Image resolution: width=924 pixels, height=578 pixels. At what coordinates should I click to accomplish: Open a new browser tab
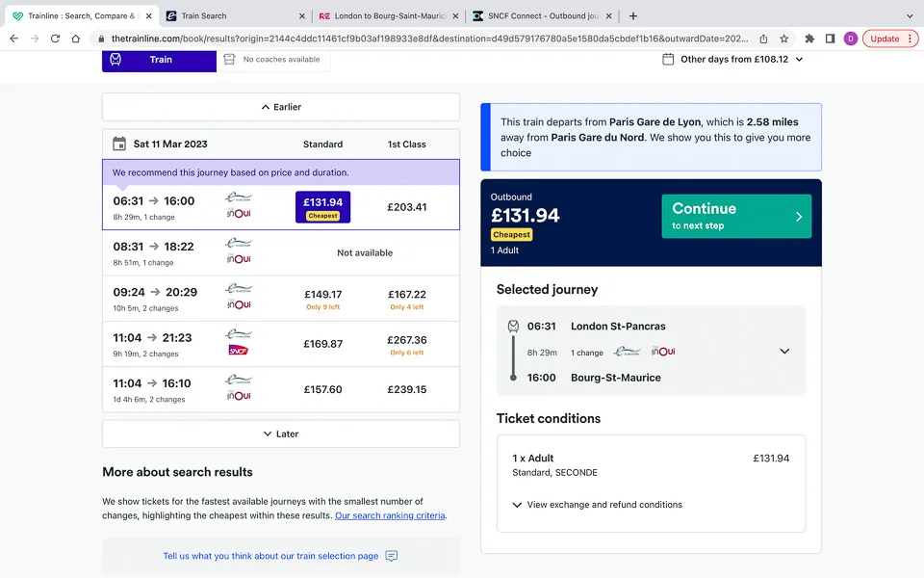(633, 16)
